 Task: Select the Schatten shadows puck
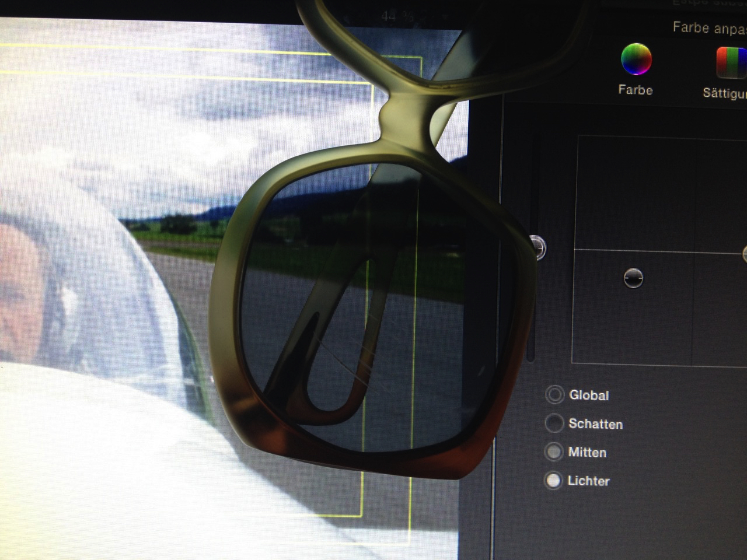point(554,423)
